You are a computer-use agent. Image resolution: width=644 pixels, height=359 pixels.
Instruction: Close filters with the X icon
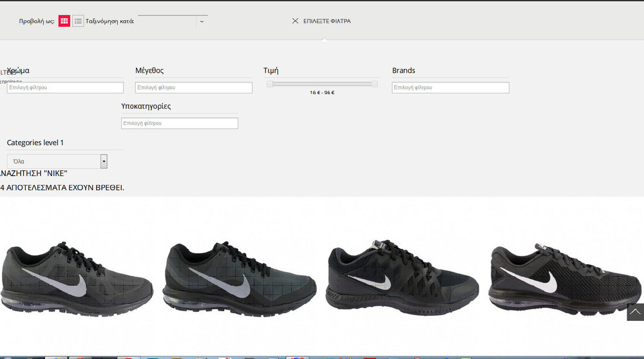point(295,21)
